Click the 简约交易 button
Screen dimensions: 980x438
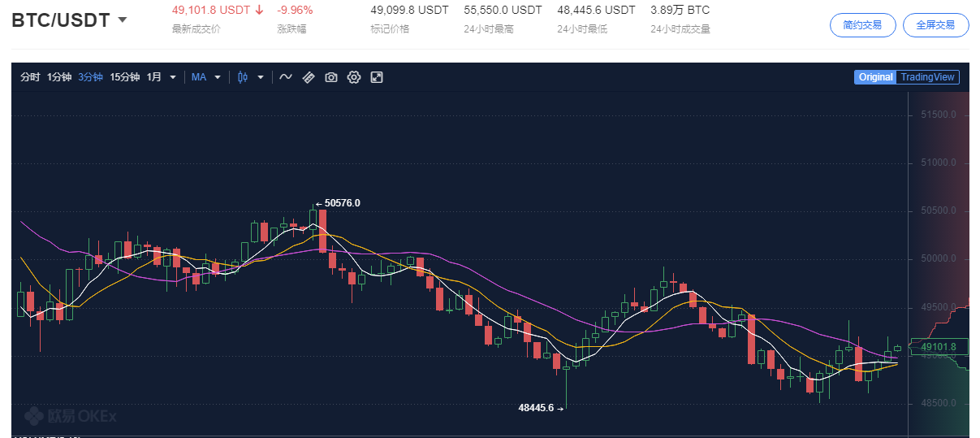point(862,25)
